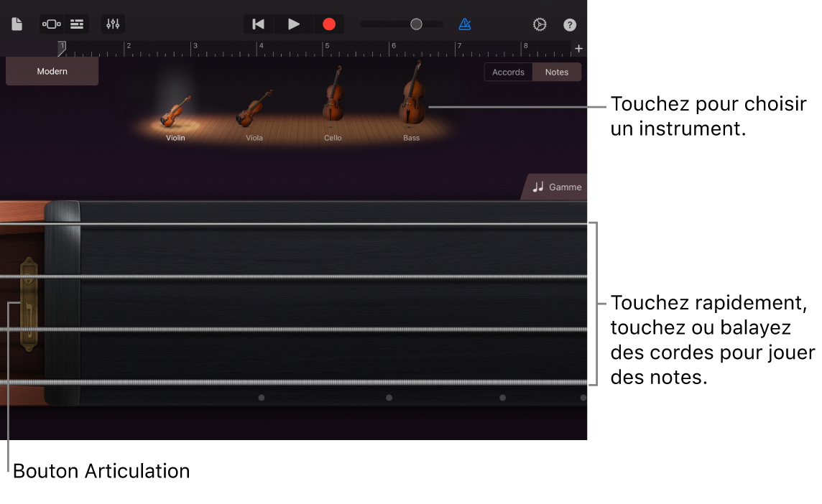Switch to Accords playing mode
This screenshot has height=504, width=822.
508,72
